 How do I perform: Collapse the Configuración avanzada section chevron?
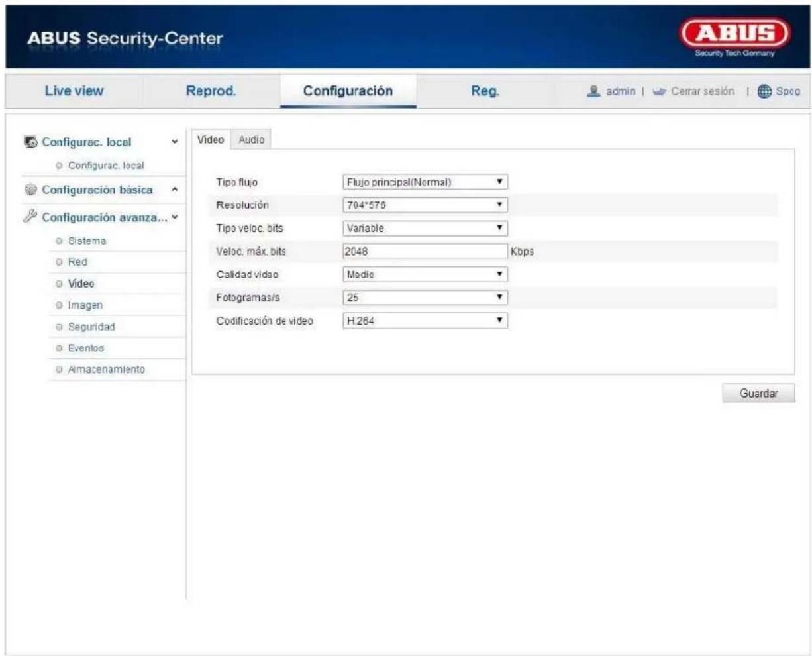[175, 217]
